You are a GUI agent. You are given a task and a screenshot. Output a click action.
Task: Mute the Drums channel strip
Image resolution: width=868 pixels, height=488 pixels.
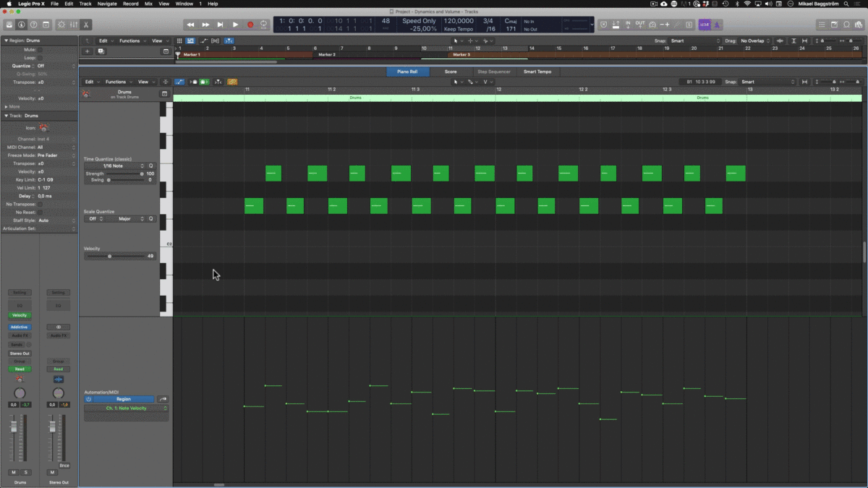(x=13, y=472)
